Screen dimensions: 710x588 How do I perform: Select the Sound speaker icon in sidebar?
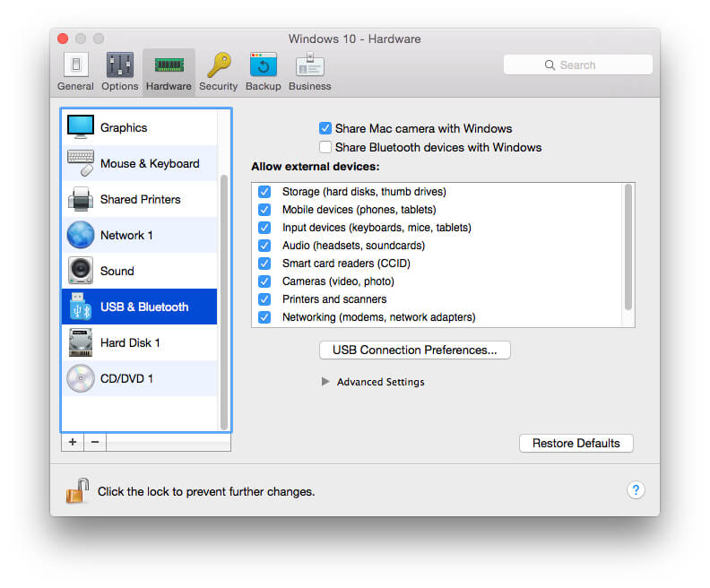[81, 271]
